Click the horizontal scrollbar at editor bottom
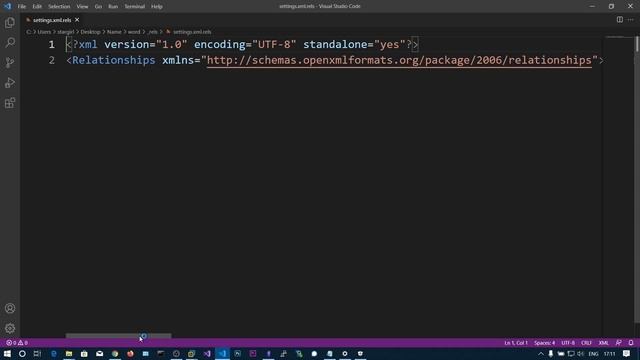Image resolution: width=640 pixels, height=360 pixels. coord(118,336)
